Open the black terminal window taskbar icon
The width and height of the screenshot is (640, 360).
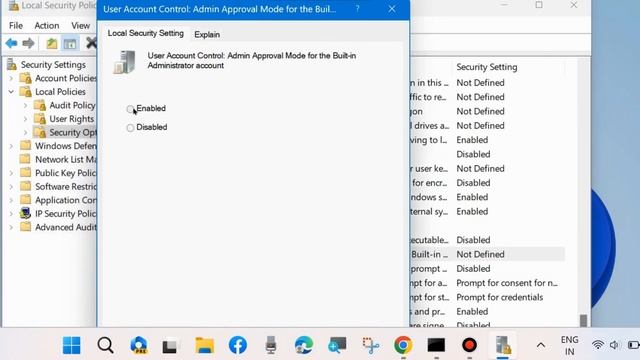(436, 345)
